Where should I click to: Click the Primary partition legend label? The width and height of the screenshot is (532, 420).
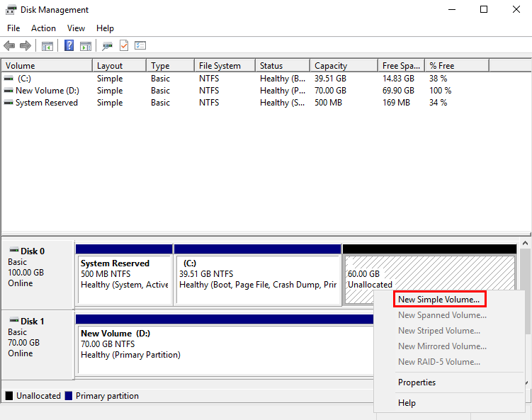point(107,396)
